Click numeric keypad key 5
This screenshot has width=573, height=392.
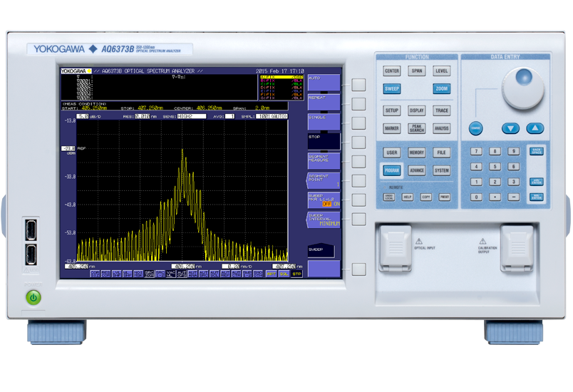pos(495,167)
